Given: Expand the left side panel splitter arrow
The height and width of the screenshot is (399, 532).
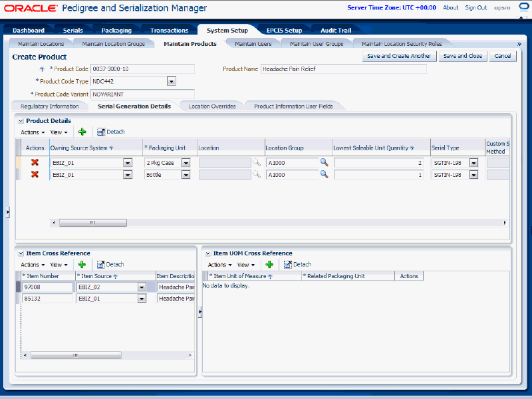Looking at the screenshot, I should 7,212.
